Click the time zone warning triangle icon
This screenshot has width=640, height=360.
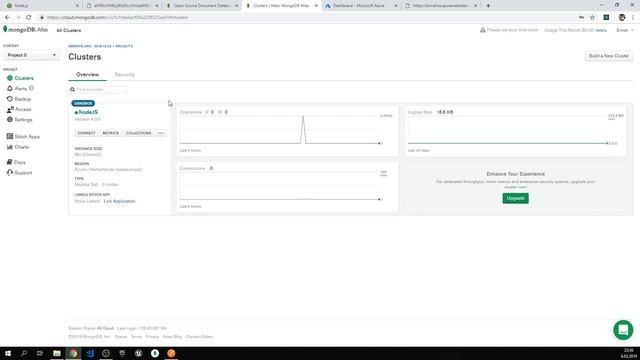tap(482, 30)
